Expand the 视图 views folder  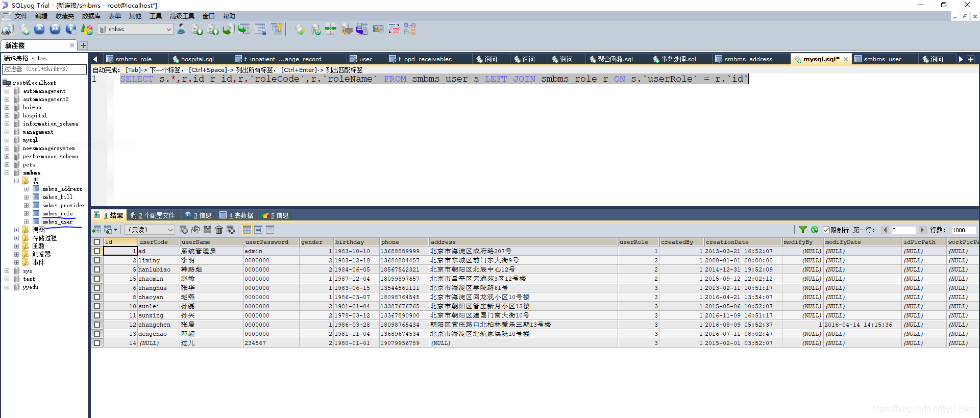(x=16, y=230)
